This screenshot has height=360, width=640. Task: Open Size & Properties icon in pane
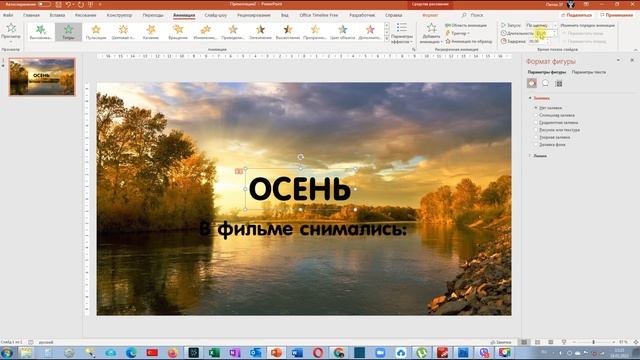point(559,83)
